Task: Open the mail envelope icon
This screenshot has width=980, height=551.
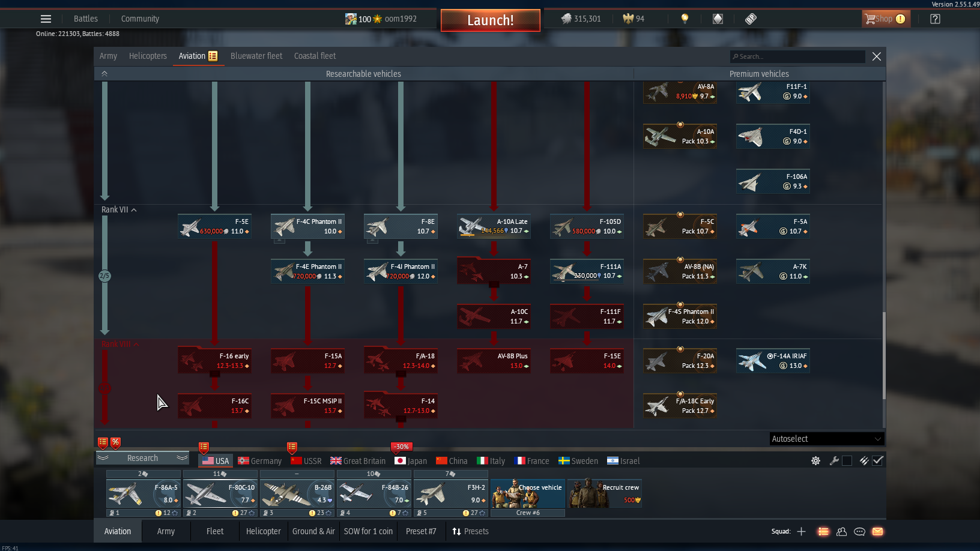Action: coord(877,532)
